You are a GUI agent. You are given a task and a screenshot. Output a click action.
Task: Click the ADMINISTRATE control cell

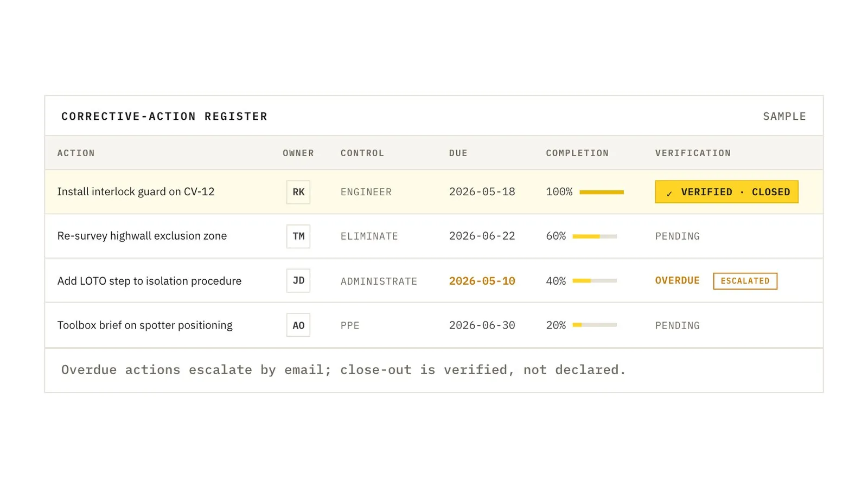click(x=379, y=281)
